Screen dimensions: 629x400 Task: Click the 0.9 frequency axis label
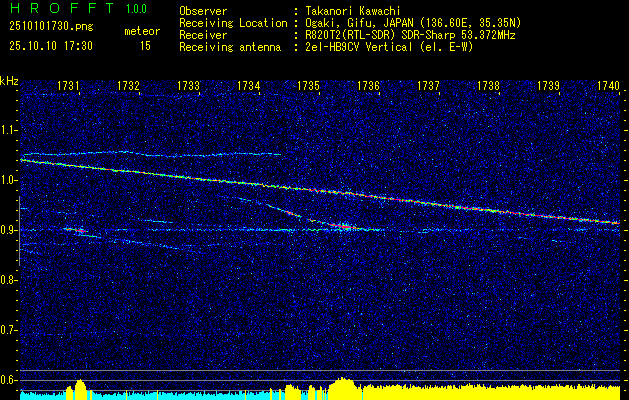click(x=9, y=230)
